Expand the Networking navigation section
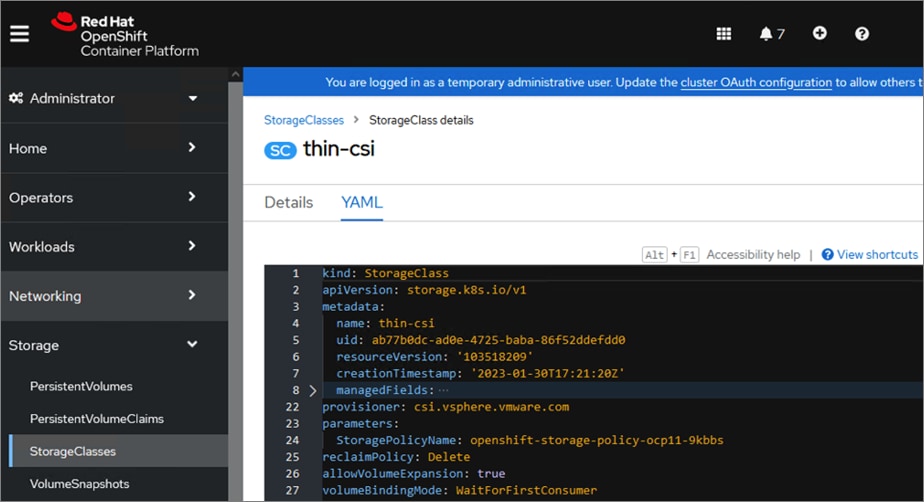Image resolution: width=924 pixels, height=502 pixels. coord(114,296)
